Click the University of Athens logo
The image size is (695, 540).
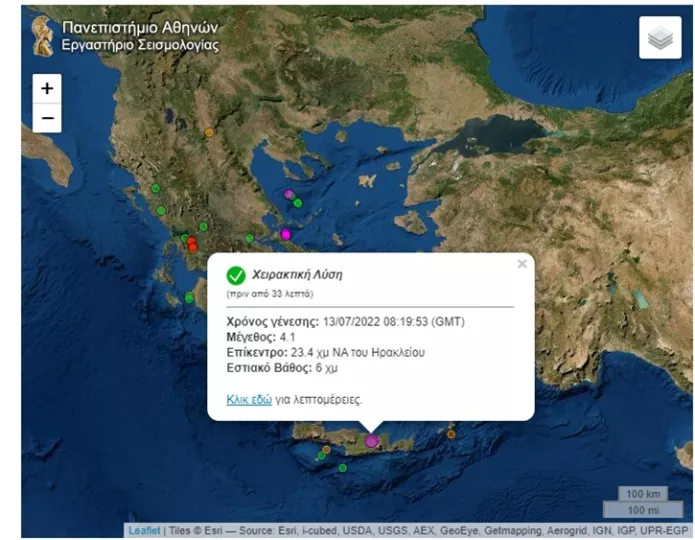click(x=43, y=36)
